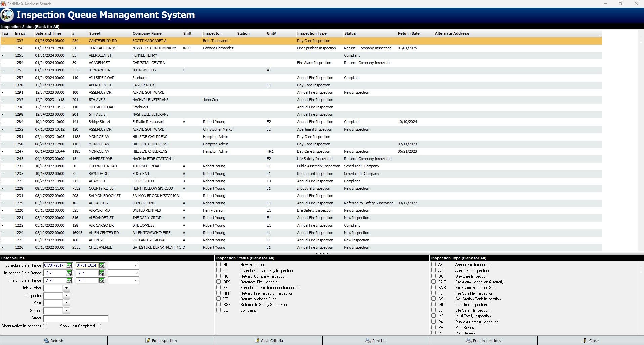The image size is (644, 345).
Task: Expand the Unit Number dropdown
Action: point(67,288)
